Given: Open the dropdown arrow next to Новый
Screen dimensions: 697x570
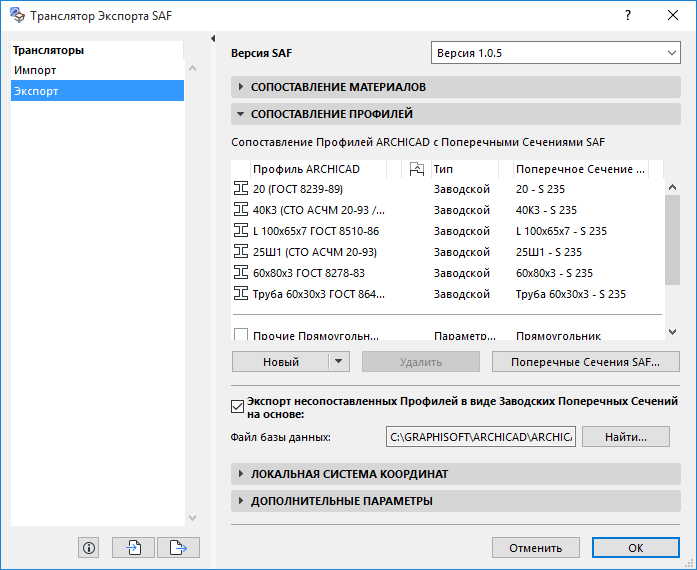Looking at the screenshot, I should [339, 361].
